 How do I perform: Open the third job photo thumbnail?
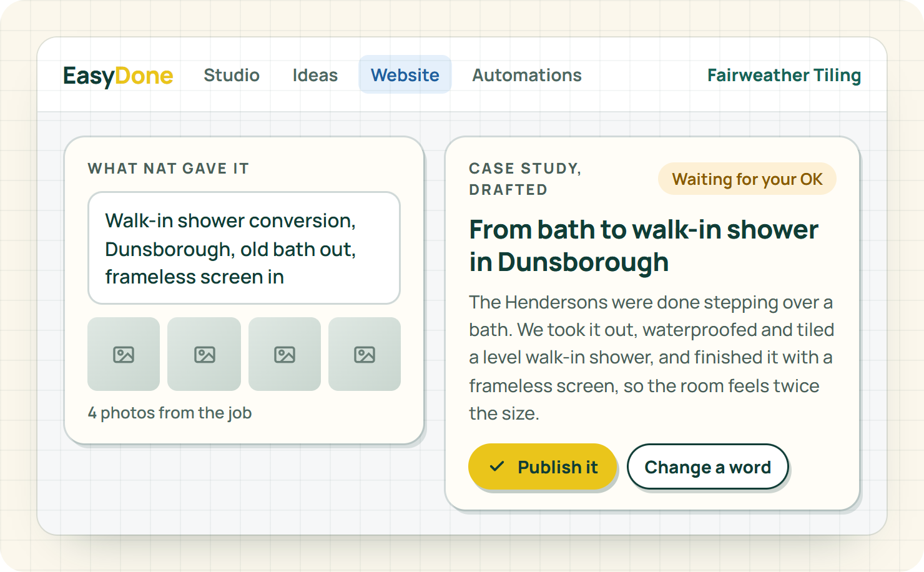point(285,354)
